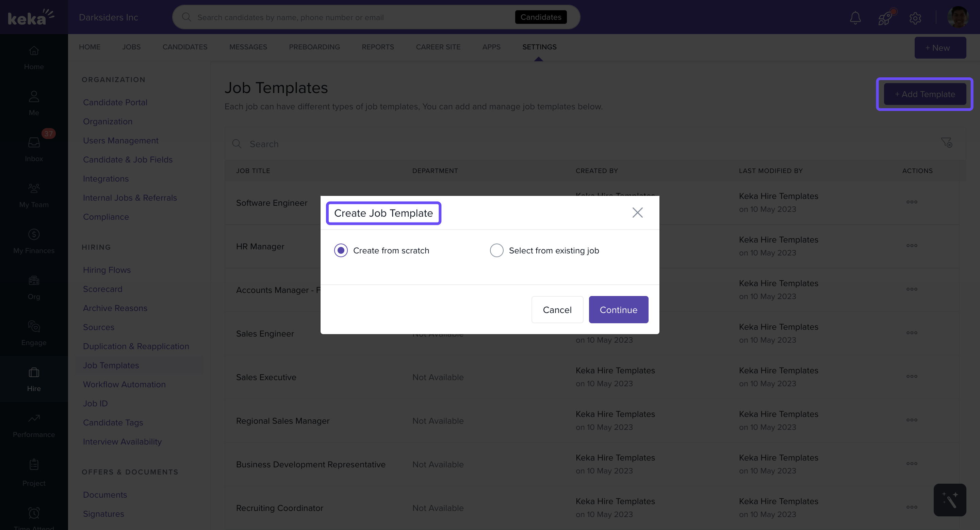Close the Create Job Template dialog
The image size is (980, 530).
tap(637, 213)
